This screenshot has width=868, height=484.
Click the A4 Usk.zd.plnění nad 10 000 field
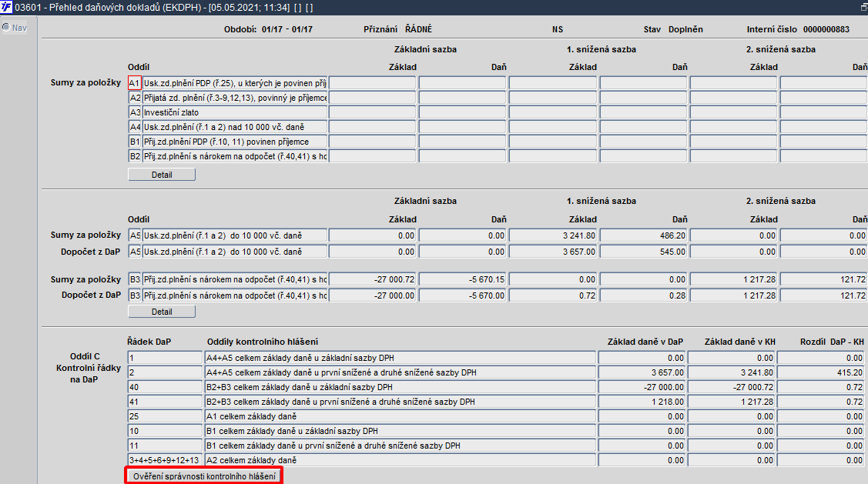(235, 127)
